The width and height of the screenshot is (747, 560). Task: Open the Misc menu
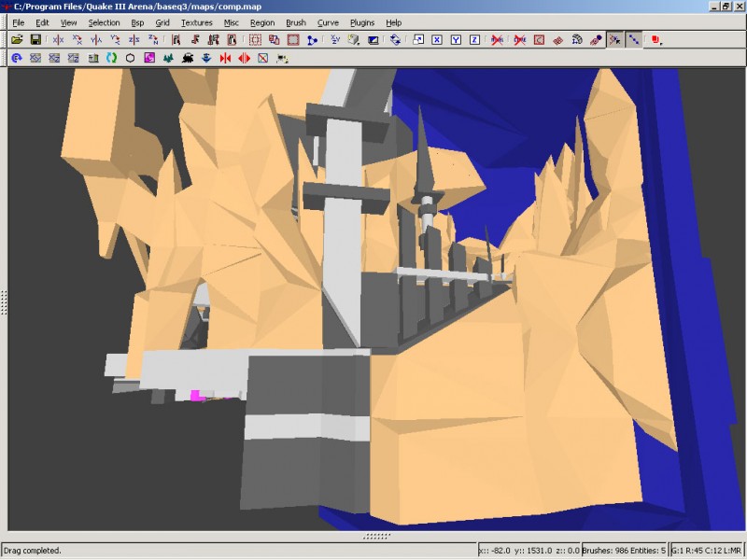(231, 22)
